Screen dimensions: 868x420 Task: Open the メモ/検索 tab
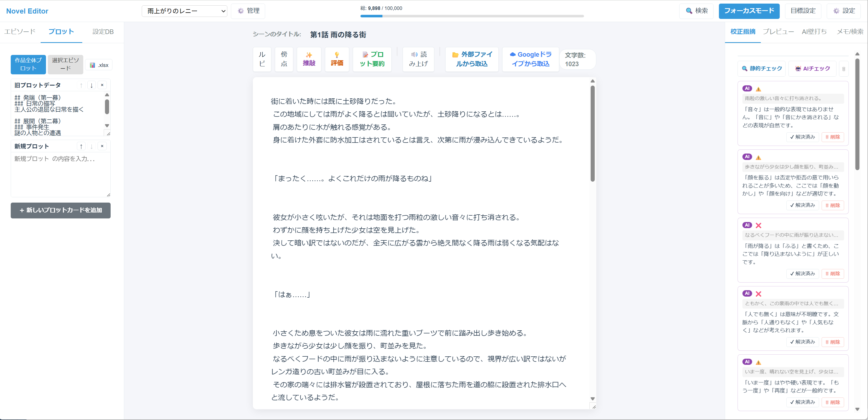click(850, 32)
